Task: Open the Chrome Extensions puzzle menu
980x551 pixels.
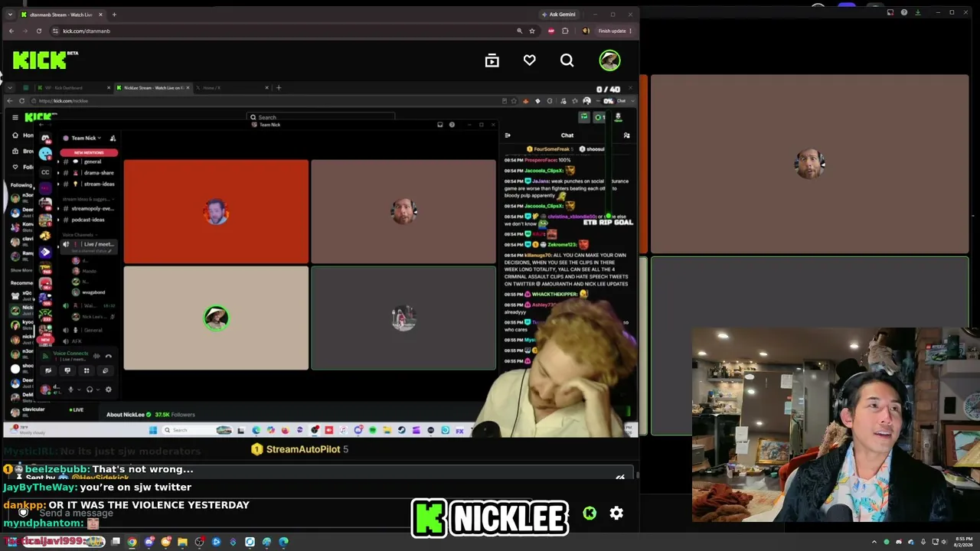Action: (565, 31)
